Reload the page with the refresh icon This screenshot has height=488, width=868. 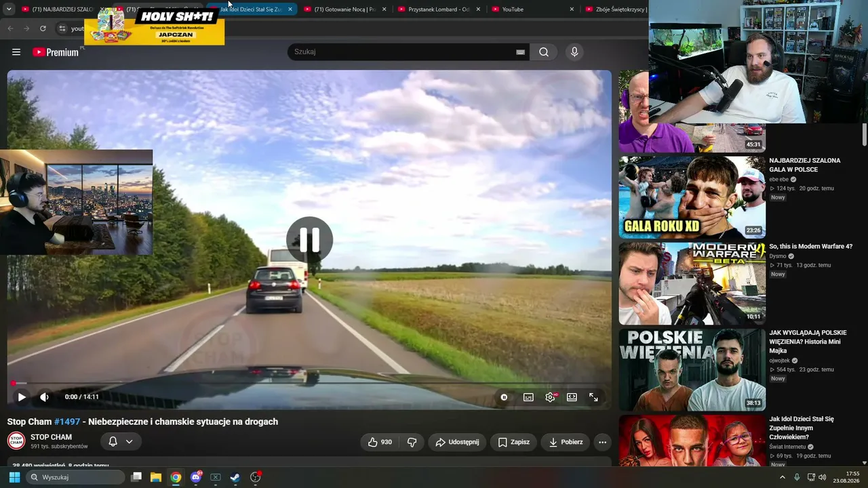[x=43, y=28]
